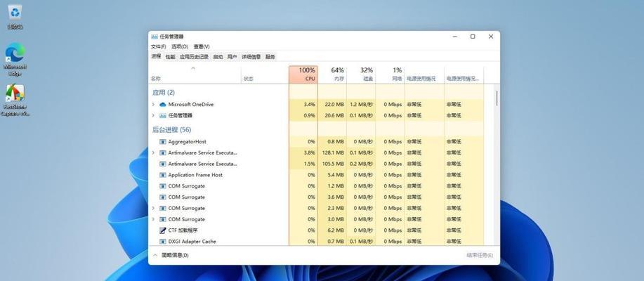Screen dimensions: 644x281
Task: Select the CTF 加载程序 process name
Action: 183,230
